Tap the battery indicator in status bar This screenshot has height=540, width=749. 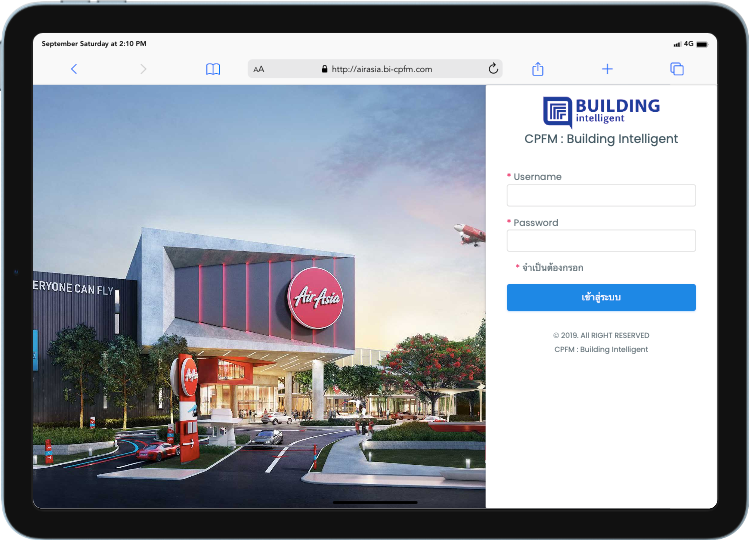[702, 44]
